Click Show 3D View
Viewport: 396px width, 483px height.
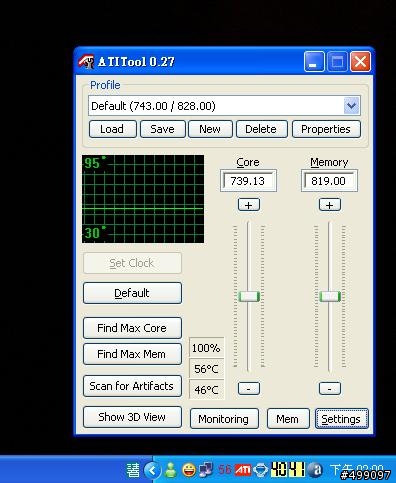132,417
